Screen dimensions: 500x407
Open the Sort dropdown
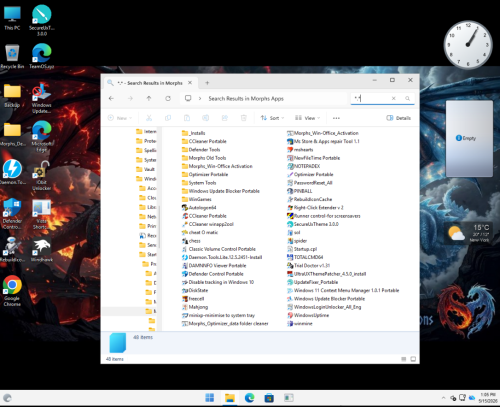272,118
